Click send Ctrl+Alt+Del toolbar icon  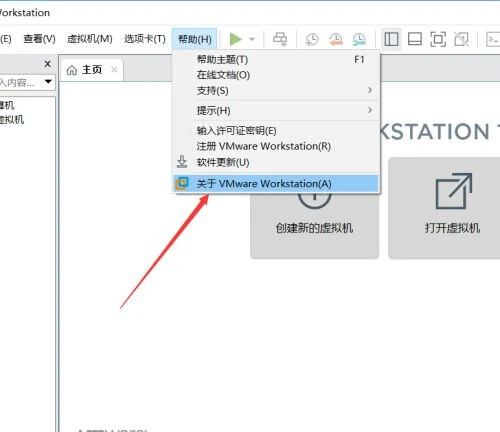pyautogui.click(x=280, y=39)
